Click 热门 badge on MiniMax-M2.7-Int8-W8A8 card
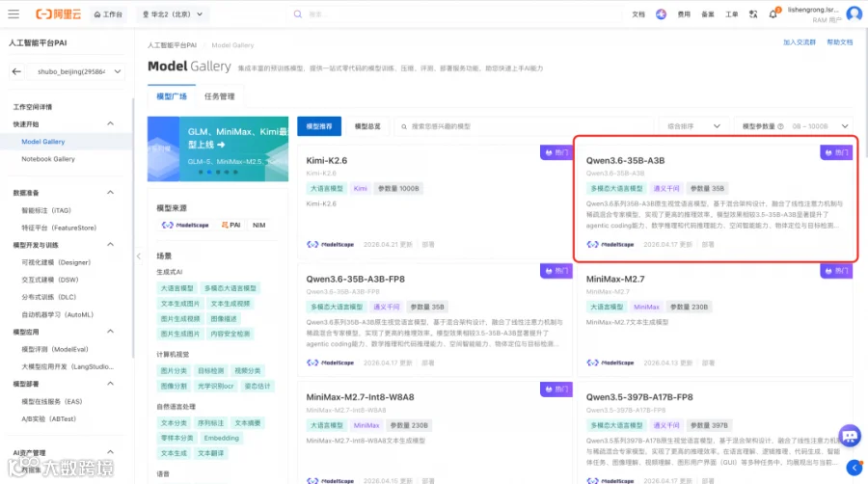The height and width of the screenshot is (484, 868). [556, 390]
